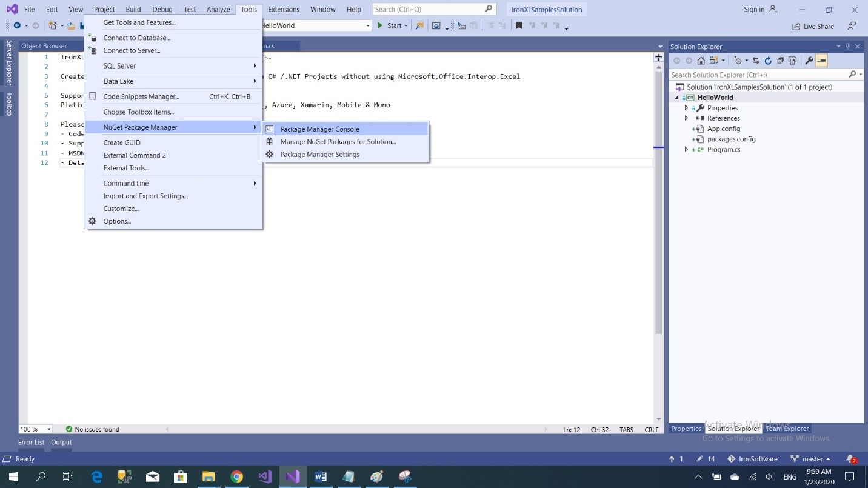Click IronSoftware repository in status bar

pos(752,459)
